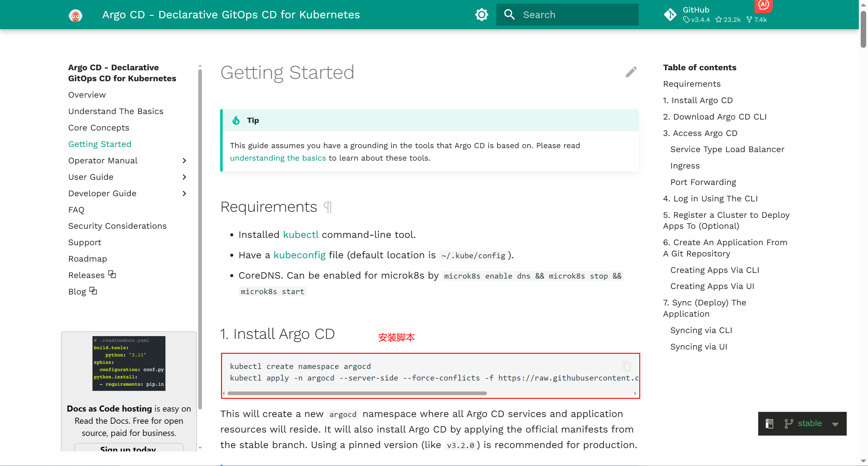Jump to '7. Sync (Deploy) The Application'

[704, 308]
